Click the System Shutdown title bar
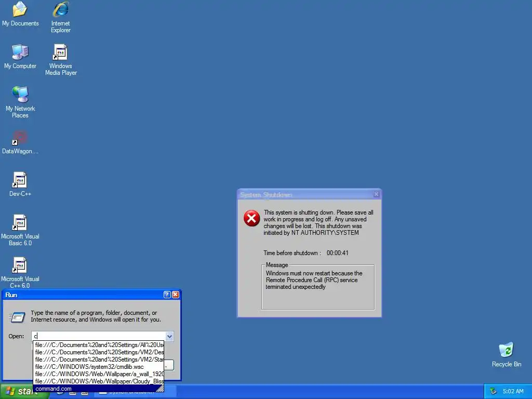 pyautogui.click(x=309, y=194)
